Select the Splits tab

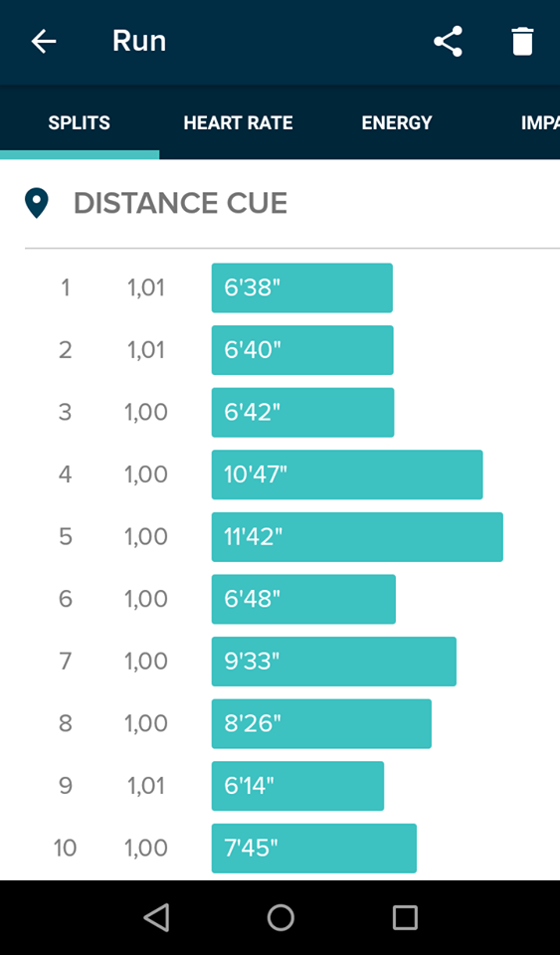[80, 122]
